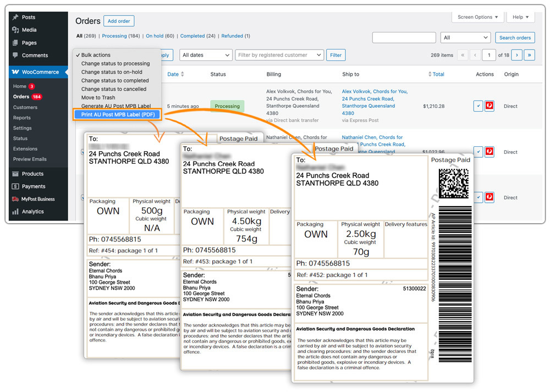
Task: Open the Reports submenu item
Action: pyautogui.click(x=22, y=118)
